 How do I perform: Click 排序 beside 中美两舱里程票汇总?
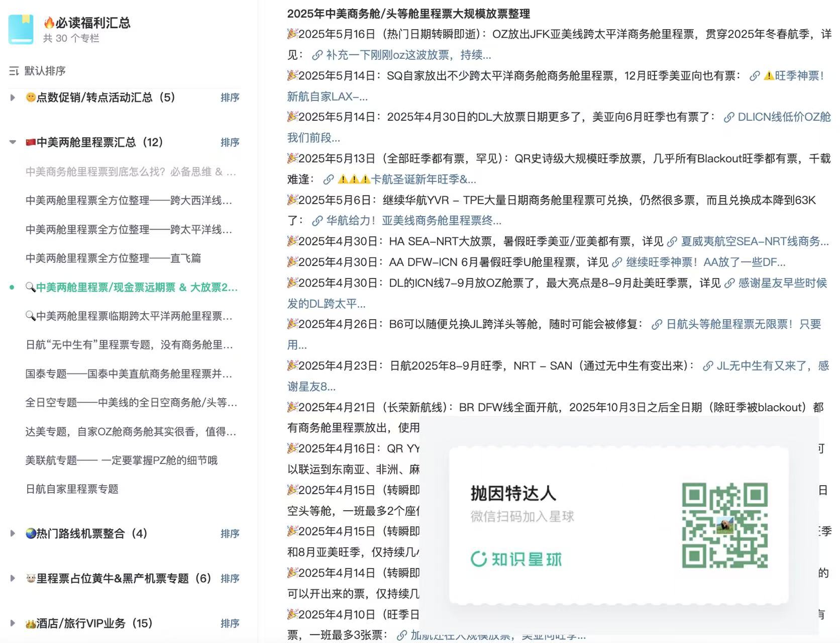point(230,142)
